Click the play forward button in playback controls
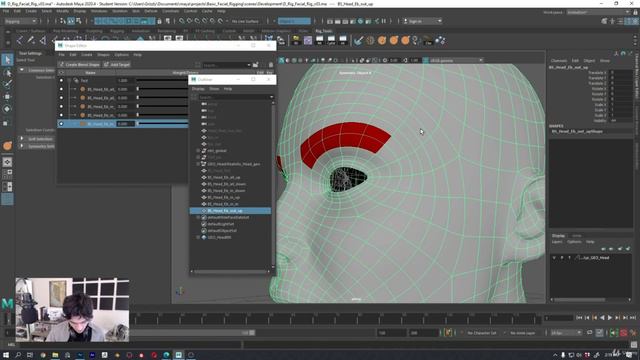This screenshot has height=360, width=640. pyautogui.click(x=610, y=318)
